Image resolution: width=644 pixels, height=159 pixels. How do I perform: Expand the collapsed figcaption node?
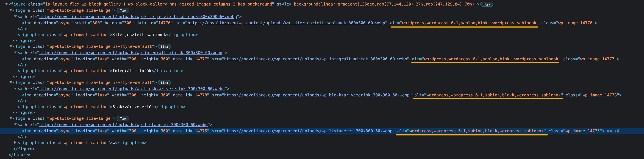tap(15, 142)
